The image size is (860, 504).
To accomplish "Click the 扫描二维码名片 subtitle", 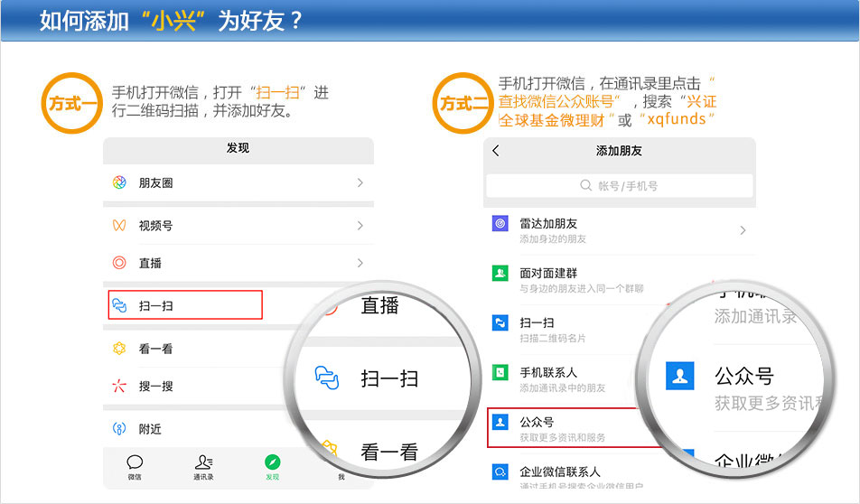I will 553,339.
